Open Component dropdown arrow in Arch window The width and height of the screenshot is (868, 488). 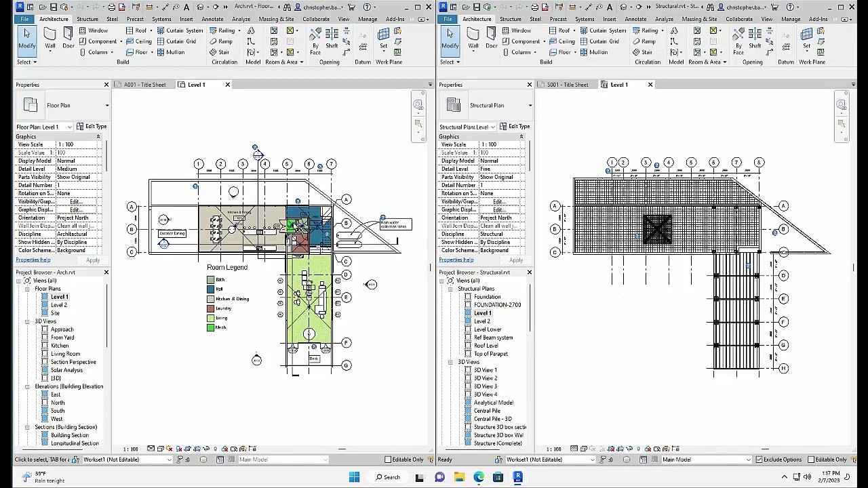pos(121,41)
